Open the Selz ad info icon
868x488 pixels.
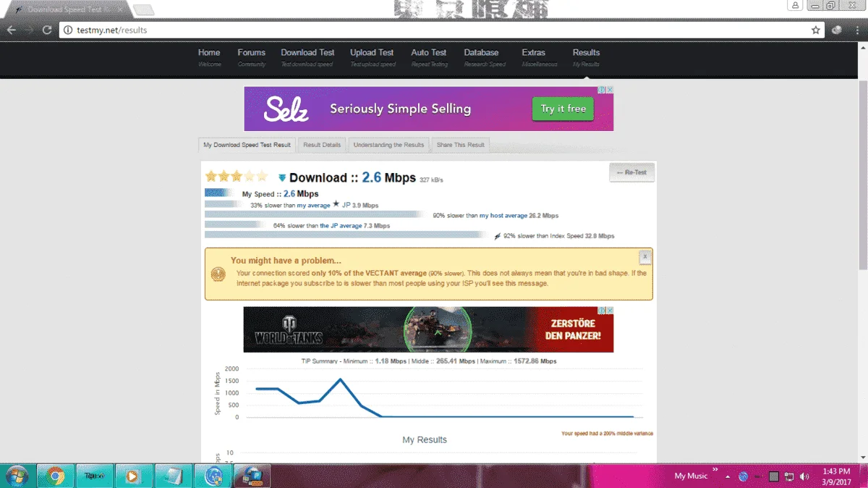[x=601, y=91]
